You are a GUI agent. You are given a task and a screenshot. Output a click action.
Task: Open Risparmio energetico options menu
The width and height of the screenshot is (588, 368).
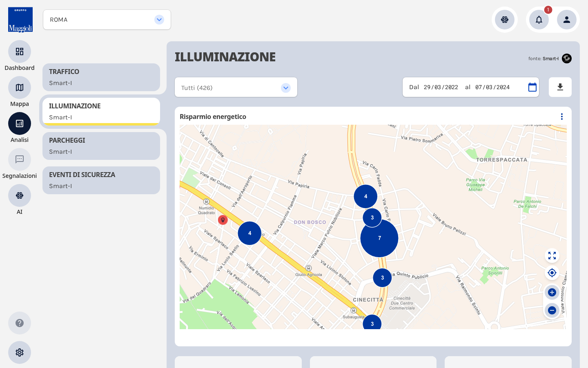tap(562, 117)
